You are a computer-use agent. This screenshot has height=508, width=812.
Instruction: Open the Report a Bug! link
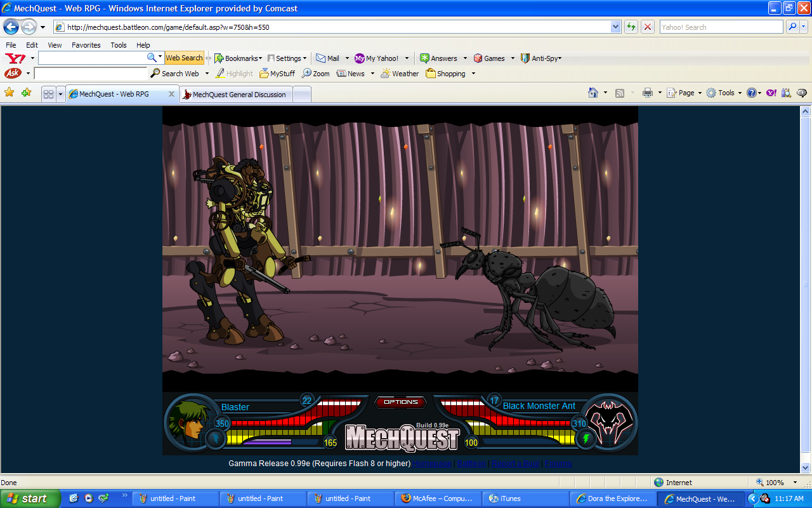(x=516, y=464)
